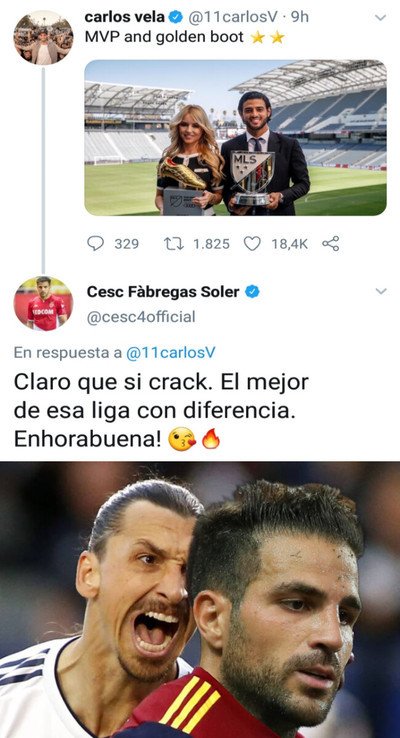Open the carlos vela display name
Image resolution: width=400 pixels, height=738 pixels.
(x=125, y=17)
